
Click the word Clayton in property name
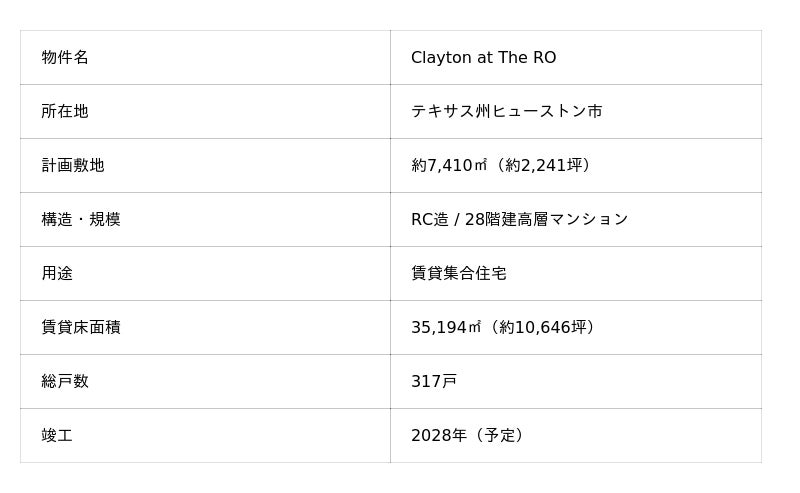click(x=441, y=58)
